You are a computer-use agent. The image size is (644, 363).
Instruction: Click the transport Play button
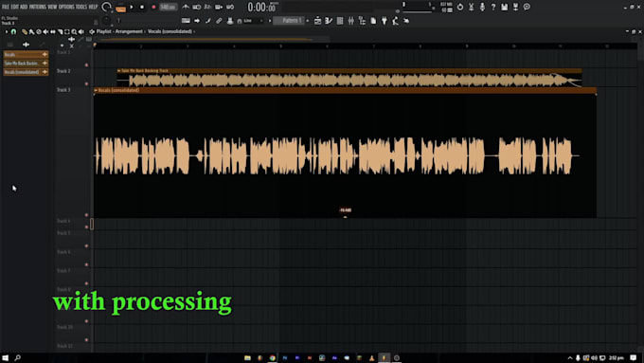(x=132, y=7)
